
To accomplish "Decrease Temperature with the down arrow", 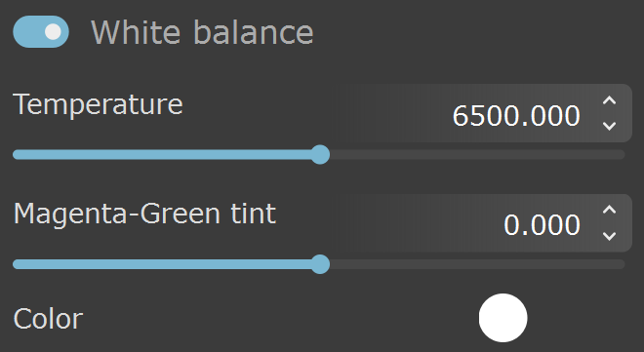I will tap(609, 126).
